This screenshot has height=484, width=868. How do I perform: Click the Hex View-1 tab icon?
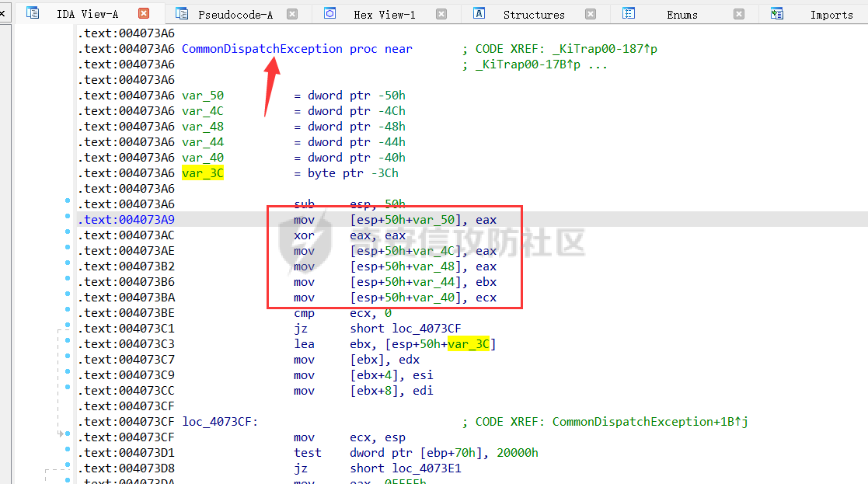330,13
